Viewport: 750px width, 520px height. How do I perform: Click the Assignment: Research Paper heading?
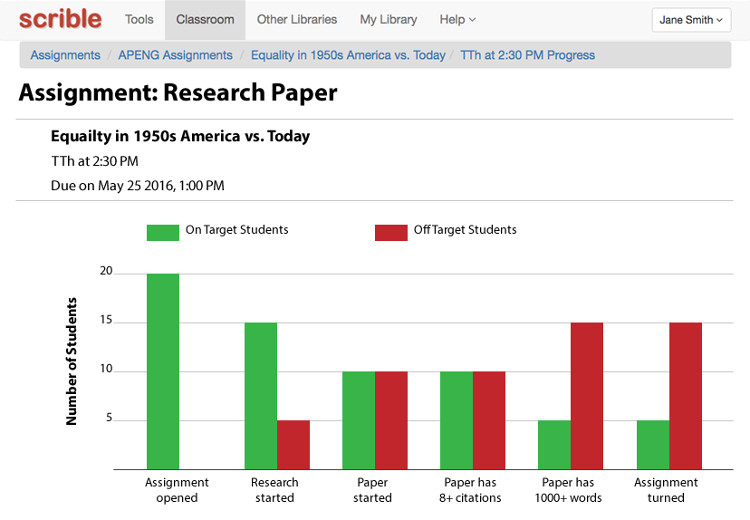tap(178, 93)
